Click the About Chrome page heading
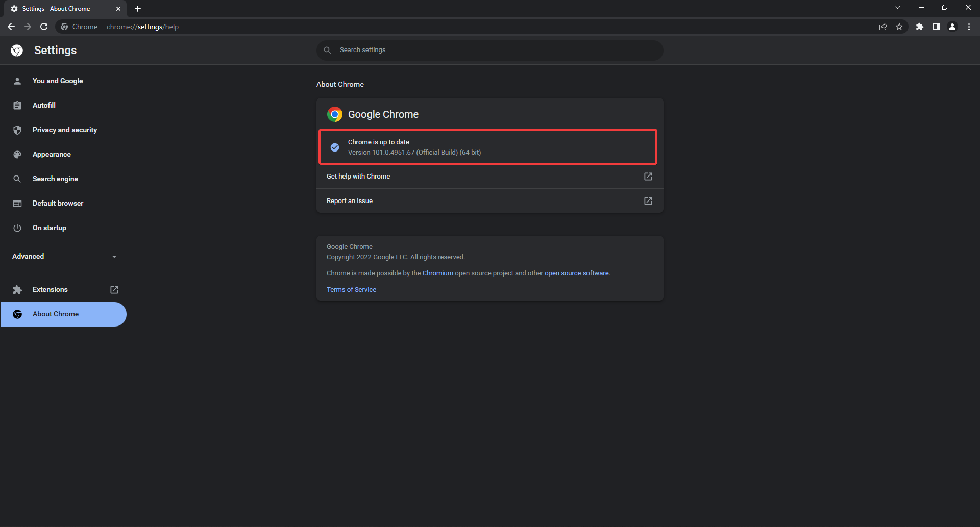The height and width of the screenshot is (527, 980). point(340,84)
